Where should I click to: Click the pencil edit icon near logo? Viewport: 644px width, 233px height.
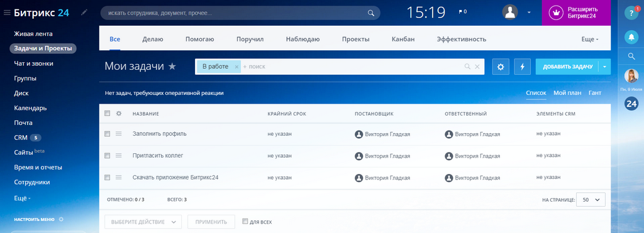(x=84, y=13)
